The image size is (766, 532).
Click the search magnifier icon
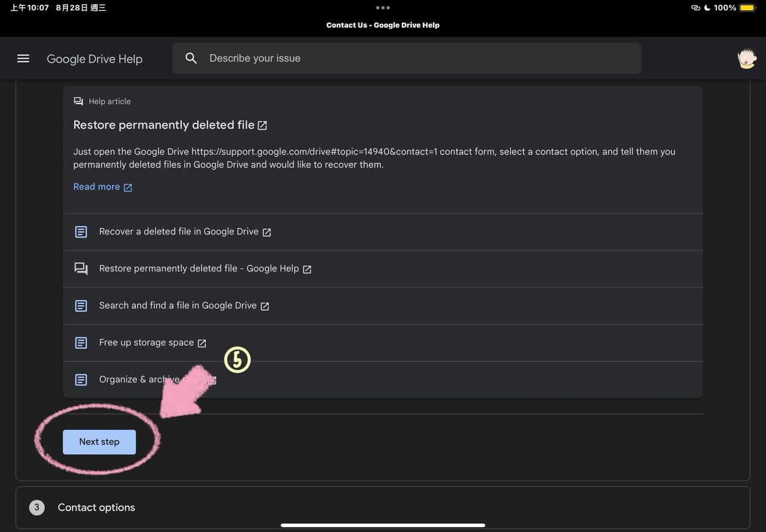pos(191,58)
